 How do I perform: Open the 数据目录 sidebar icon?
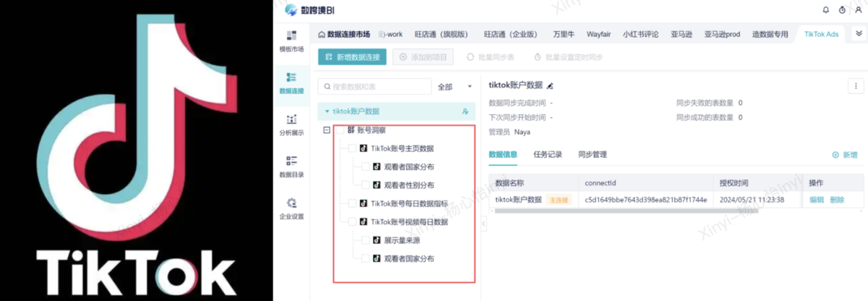(292, 161)
